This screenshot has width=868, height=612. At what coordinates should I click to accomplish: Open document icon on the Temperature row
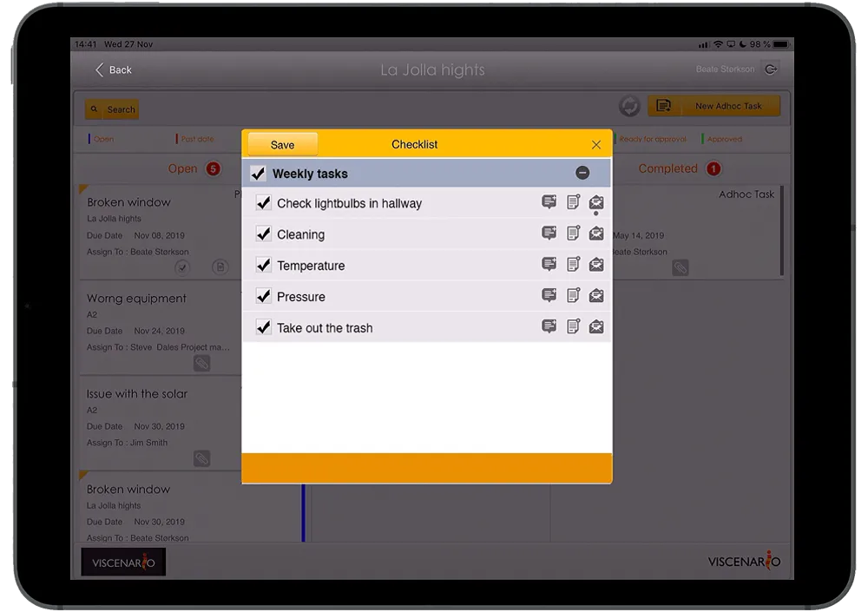click(573, 264)
